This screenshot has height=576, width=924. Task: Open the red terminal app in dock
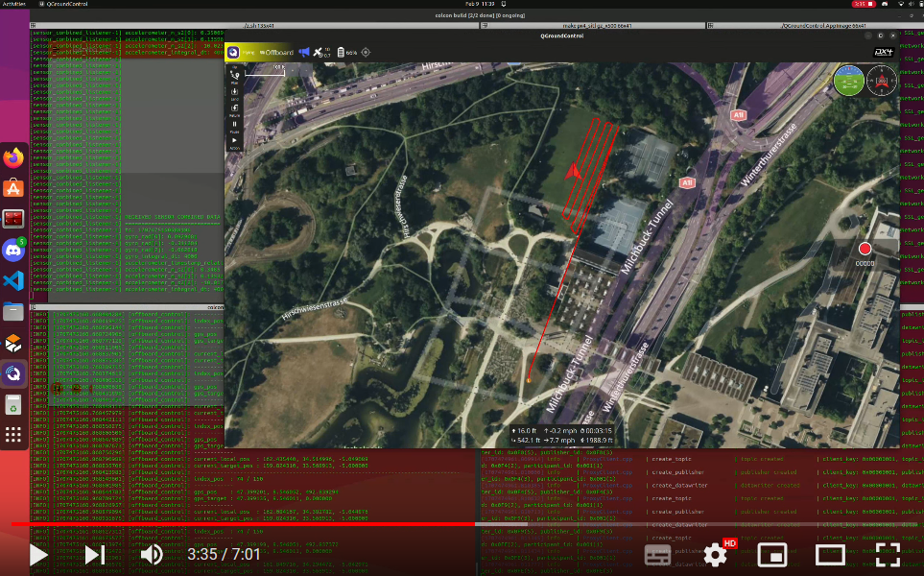click(x=13, y=219)
